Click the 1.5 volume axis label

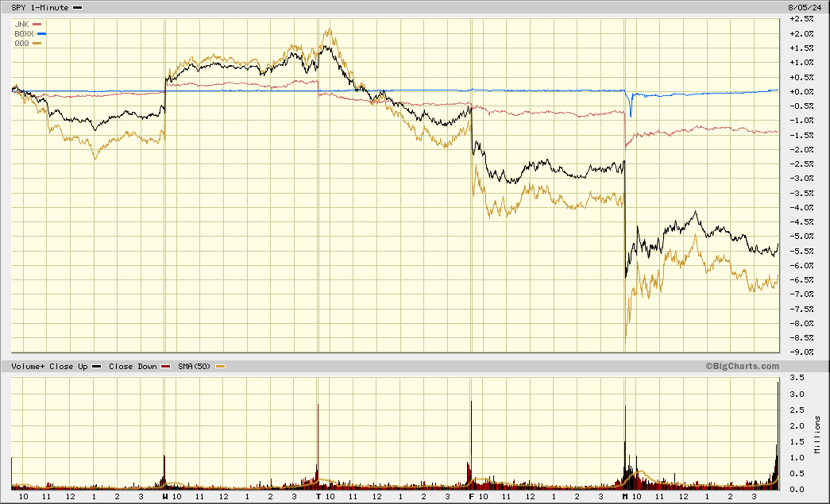click(797, 442)
